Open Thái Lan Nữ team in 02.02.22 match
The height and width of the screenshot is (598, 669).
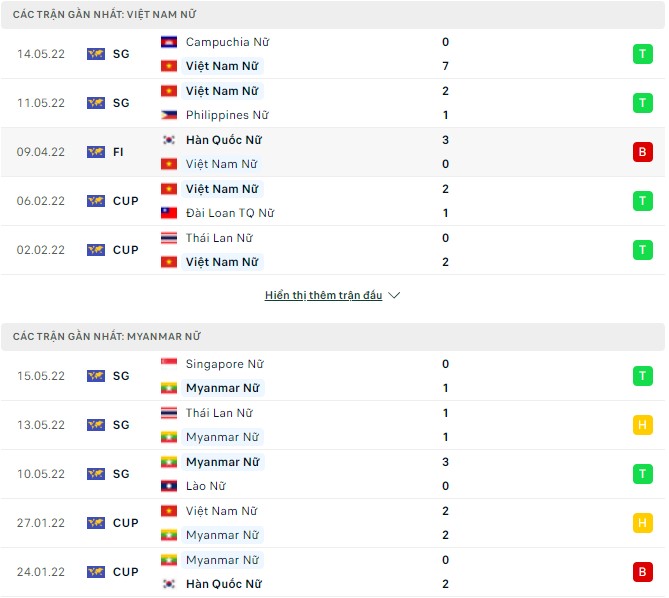click(219, 238)
